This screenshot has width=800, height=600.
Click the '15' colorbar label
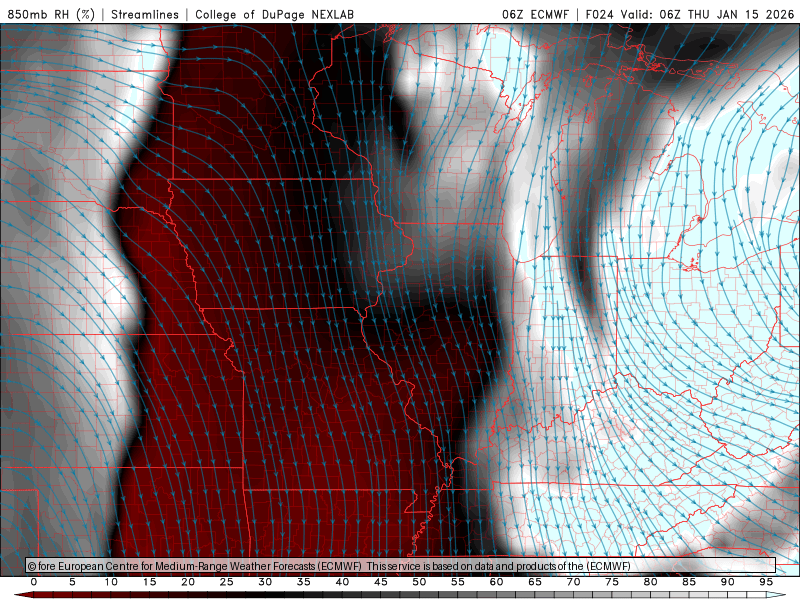click(x=149, y=582)
